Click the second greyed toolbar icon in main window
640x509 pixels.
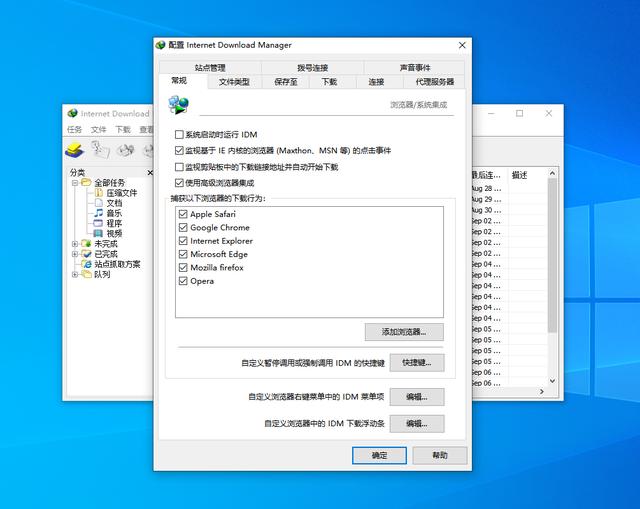coord(100,150)
